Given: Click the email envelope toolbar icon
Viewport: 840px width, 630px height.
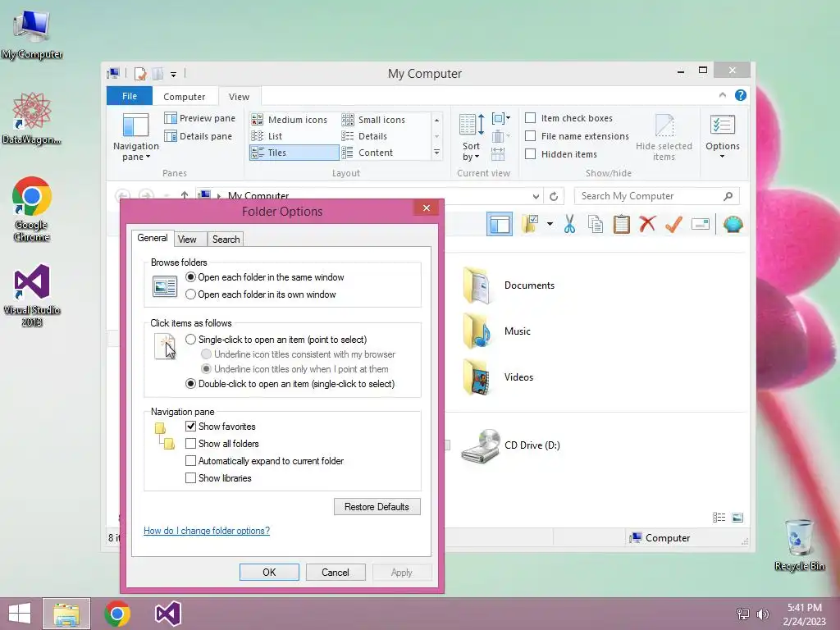Looking at the screenshot, I should click(x=701, y=224).
